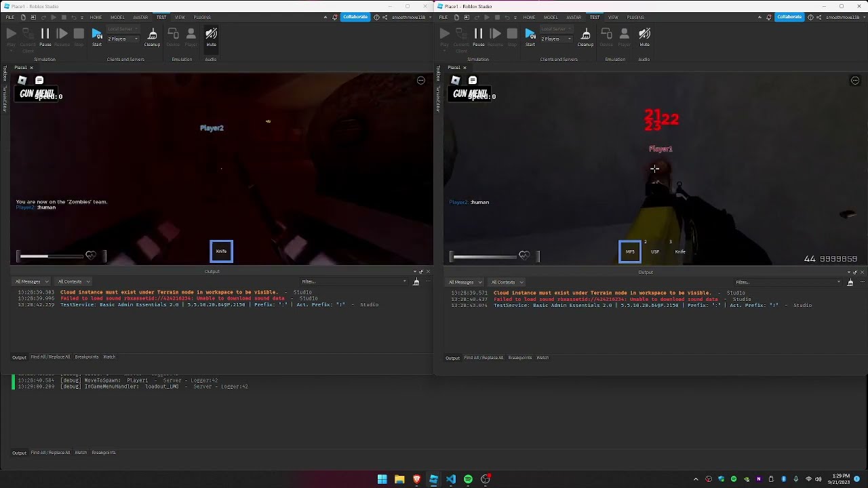The height and width of the screenshot is (488, 868).
Task: Click Collaborate button in right window
Action: point(789,17)
